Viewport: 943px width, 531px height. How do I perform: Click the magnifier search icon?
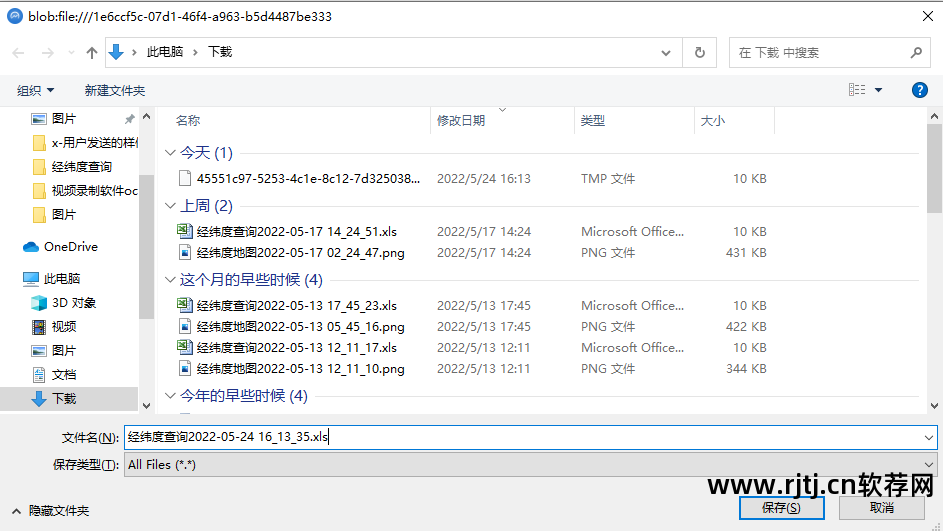(x=916, y=53)
